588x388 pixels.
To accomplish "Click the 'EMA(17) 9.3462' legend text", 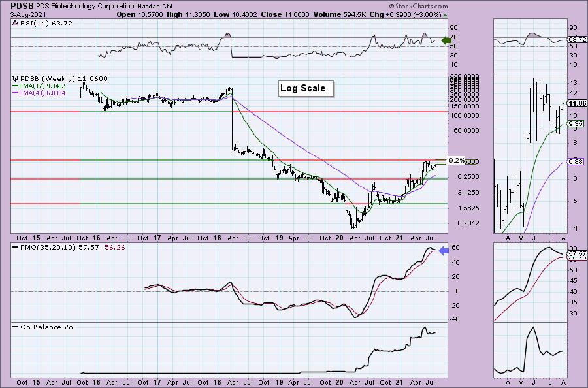I will click(x=42, y=86).
